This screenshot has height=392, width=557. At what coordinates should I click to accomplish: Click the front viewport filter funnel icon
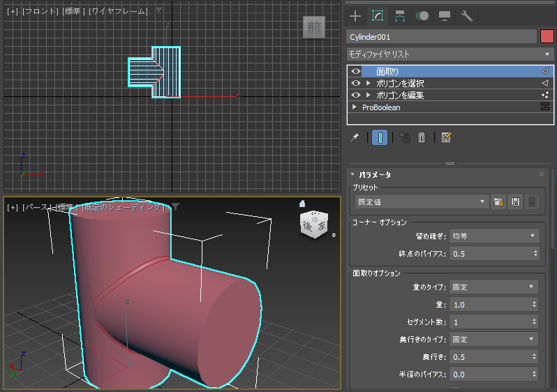click(x=158, y=10)
